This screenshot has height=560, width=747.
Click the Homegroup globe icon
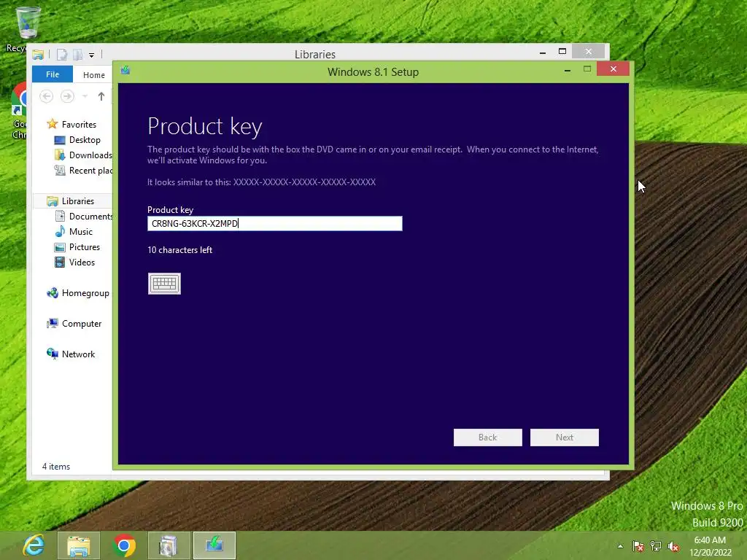pos(53,293)
